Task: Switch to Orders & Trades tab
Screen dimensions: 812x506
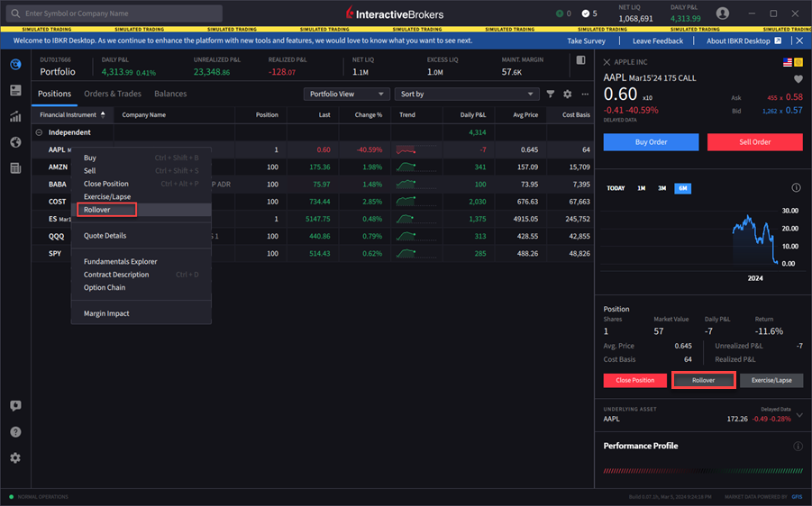Action: 113,94
